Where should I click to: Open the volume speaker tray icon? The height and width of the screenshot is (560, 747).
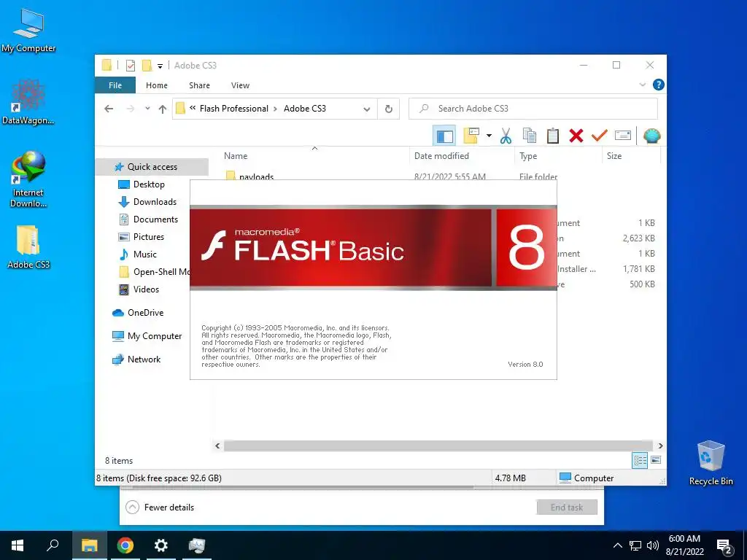(x=653, y=545)
